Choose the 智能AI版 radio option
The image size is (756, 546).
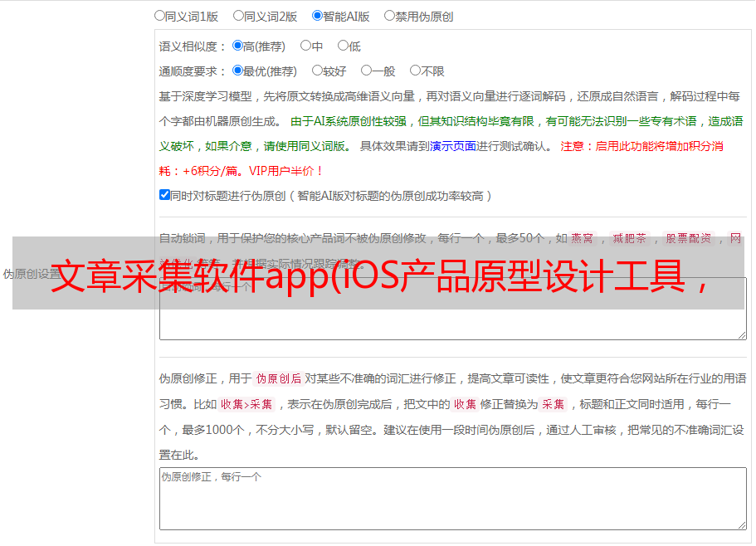tap(317, 16)
